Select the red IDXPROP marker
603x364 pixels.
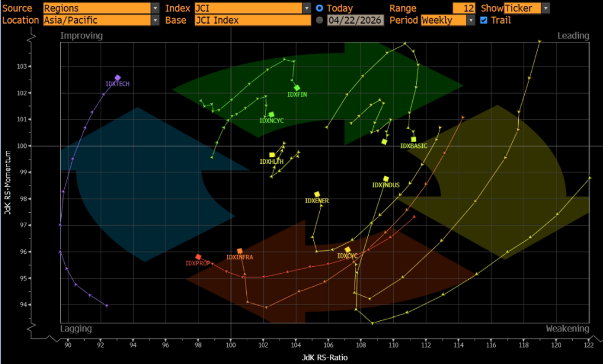(198, 257)
